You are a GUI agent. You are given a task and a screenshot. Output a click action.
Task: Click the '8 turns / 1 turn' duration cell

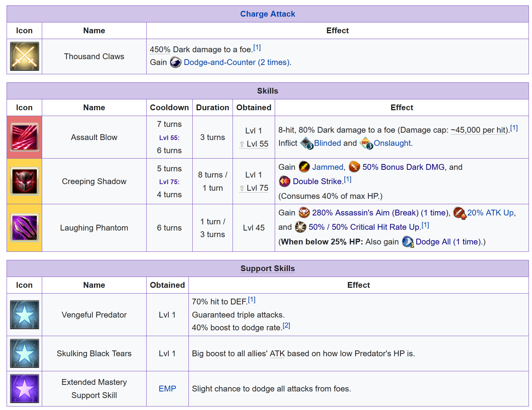pyautogui.click(x=212, y=181)
